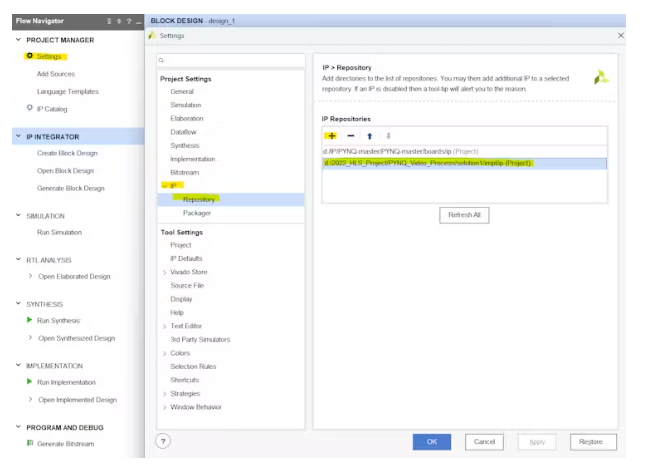The width and height of the screenshot is (646, 467).
Task: Expand the Text Editor settings node
Action: click(x=164, y=326)
